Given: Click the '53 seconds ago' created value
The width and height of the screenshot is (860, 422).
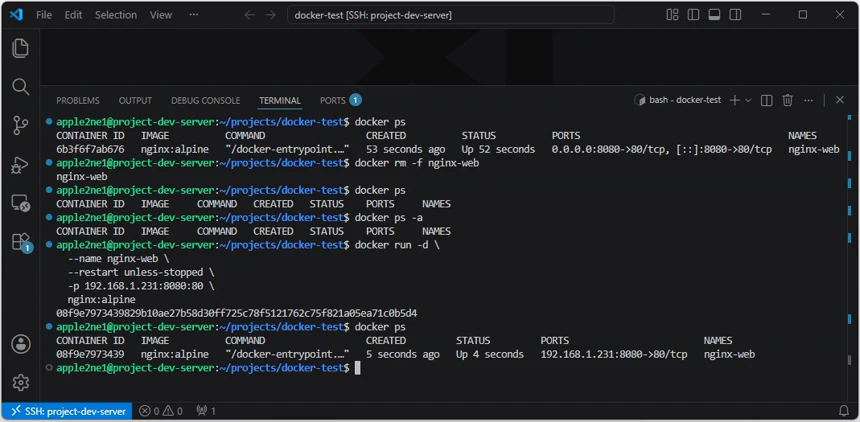Looking at the screenshot, I should [405, 149].
